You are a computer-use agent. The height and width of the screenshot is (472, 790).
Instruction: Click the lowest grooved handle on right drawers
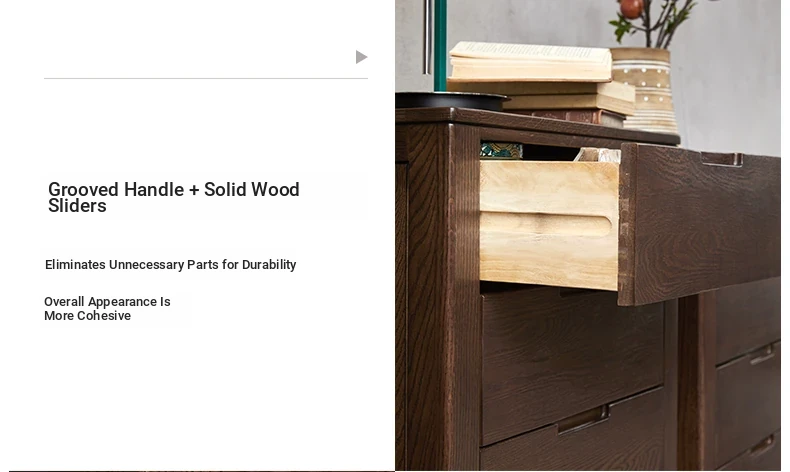coord(761,447)
